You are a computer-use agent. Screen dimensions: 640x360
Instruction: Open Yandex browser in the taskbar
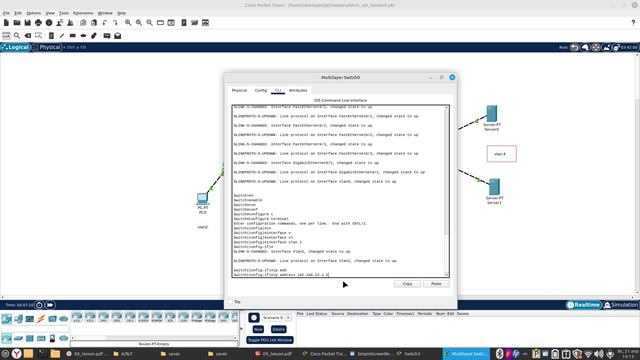(x=17, y=354)
